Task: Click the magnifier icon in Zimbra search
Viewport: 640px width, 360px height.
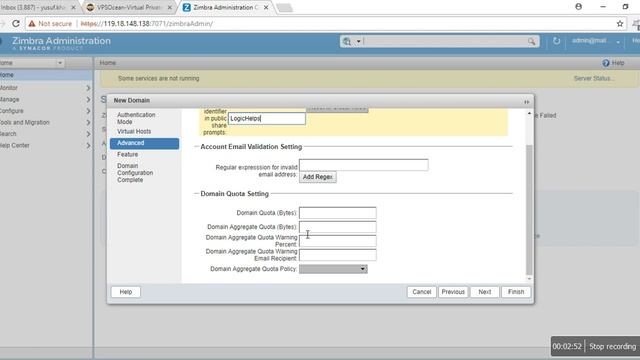Action: (x=531, y=41)
